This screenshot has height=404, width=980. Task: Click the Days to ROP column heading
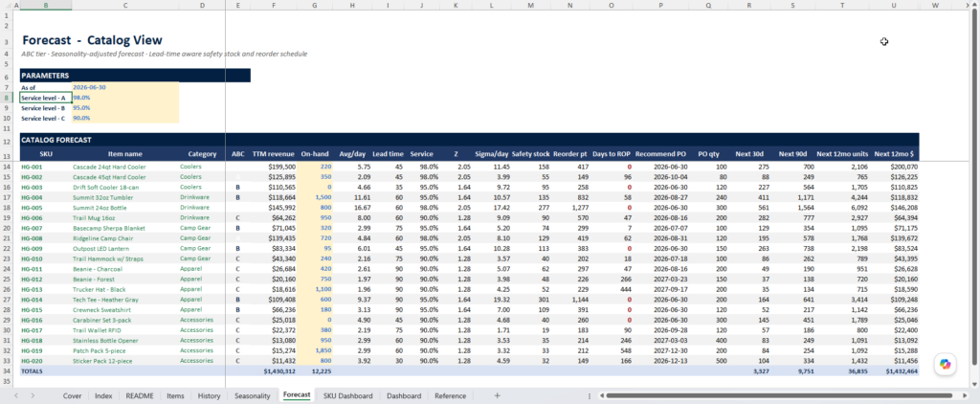tap(612, 154)
